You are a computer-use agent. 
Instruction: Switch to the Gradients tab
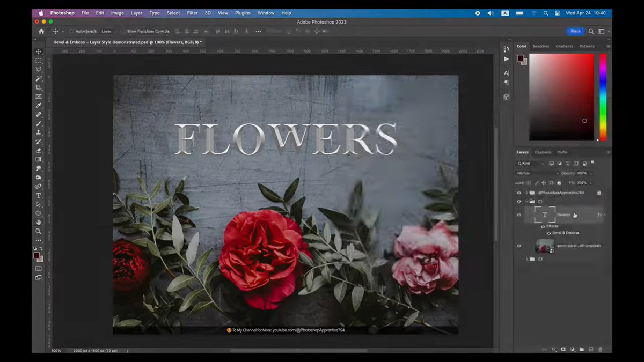coord(564,46)
